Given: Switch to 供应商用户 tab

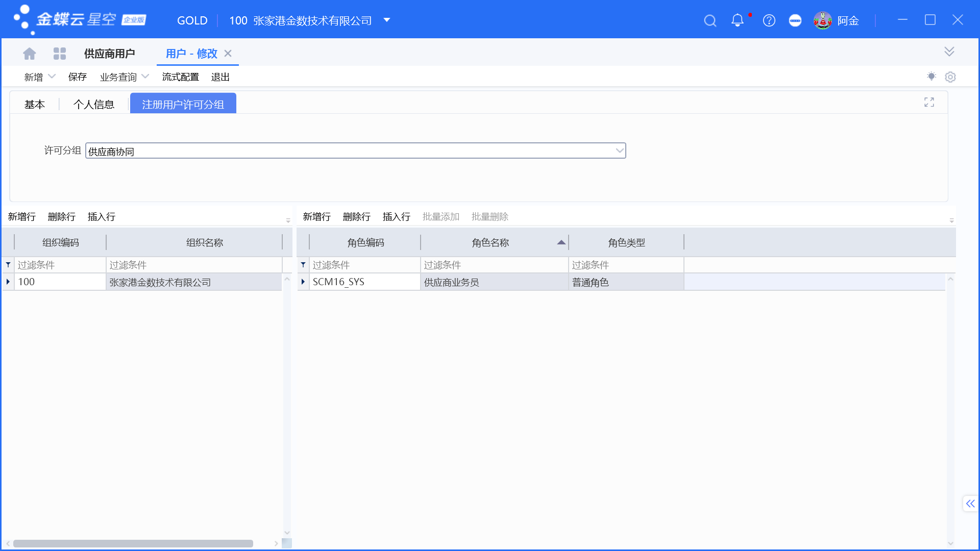Looking at the screenshot, I should (x=109, y=54).
